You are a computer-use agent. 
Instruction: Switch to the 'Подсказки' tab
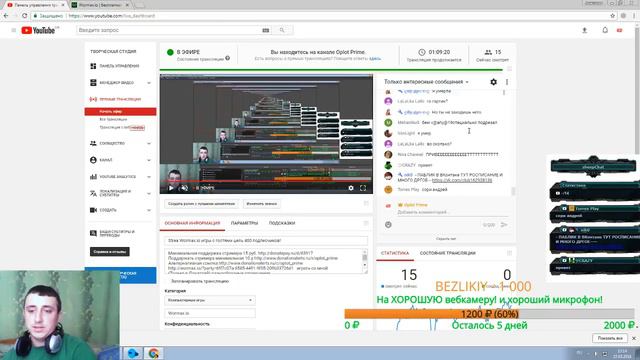(x=282, y=223)
